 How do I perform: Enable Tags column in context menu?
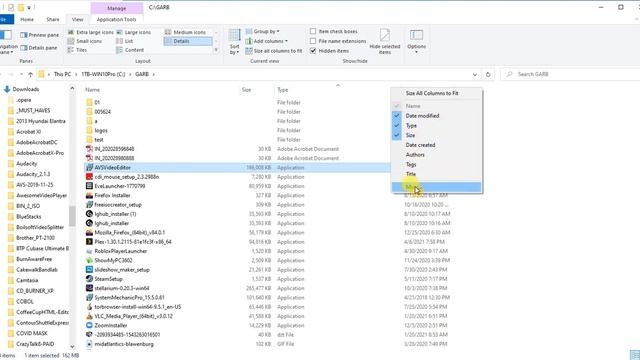click(x=436, y=165)
